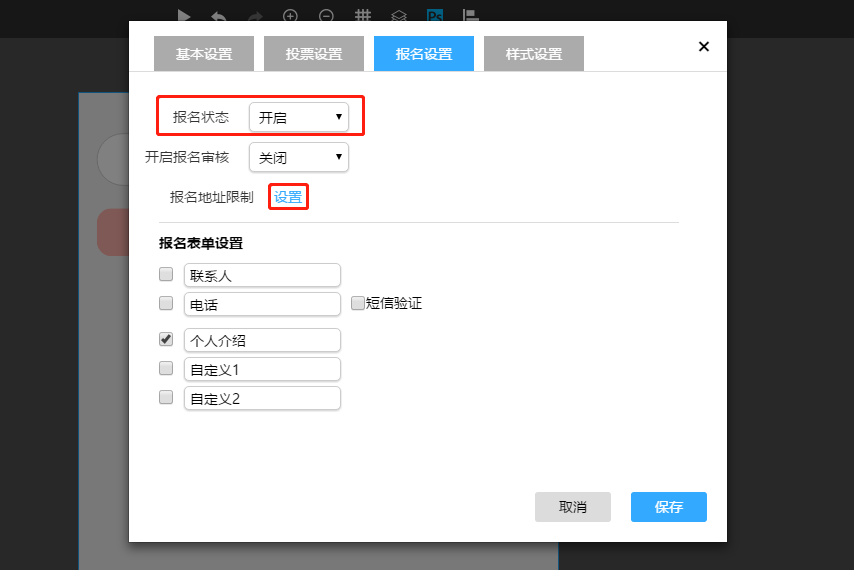The height and width of the screenshot is (570, 854).
Task: Close the settings dialog with X
Action: (x=704, y=46)
